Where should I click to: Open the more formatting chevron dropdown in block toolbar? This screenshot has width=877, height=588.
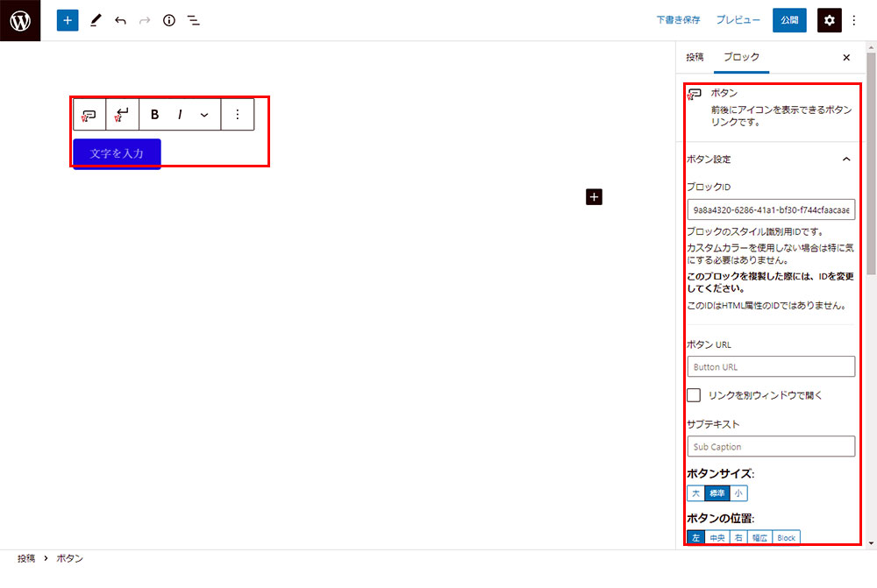coord(204,115)
